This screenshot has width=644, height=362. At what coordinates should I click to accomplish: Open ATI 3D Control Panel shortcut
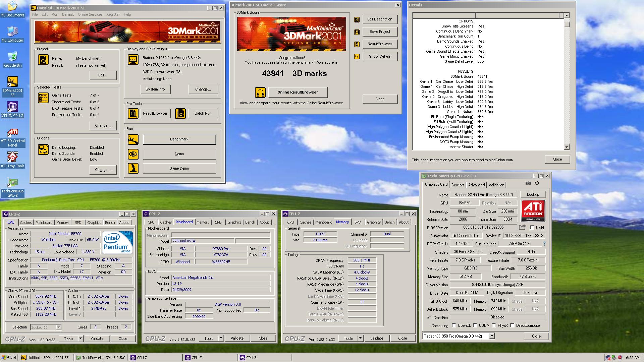click(x=12, y=137)
